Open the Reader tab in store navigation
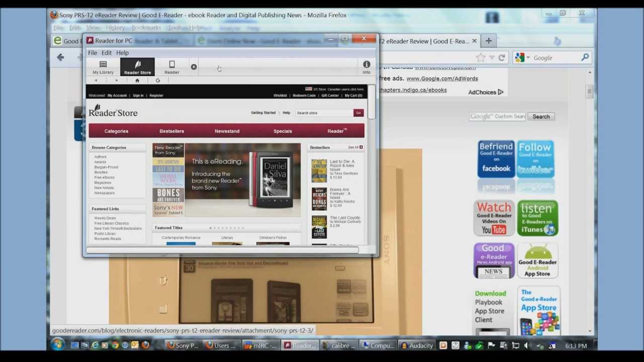This screenshot has height=362, width=644. (337, 131)
